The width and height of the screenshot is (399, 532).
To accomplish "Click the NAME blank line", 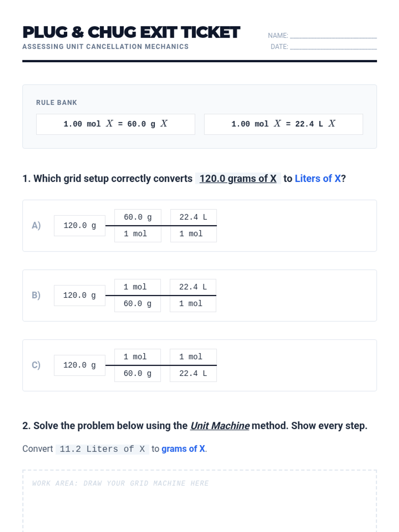I will (333, 35).
